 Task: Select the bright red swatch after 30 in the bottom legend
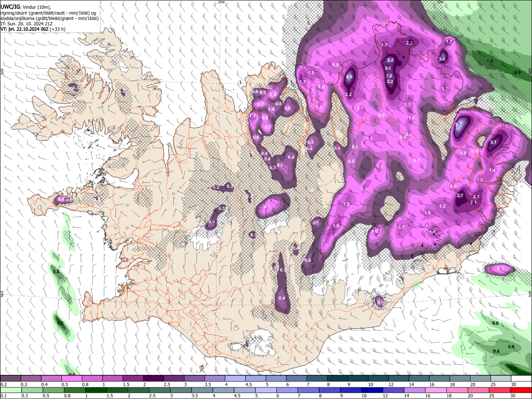521,390
